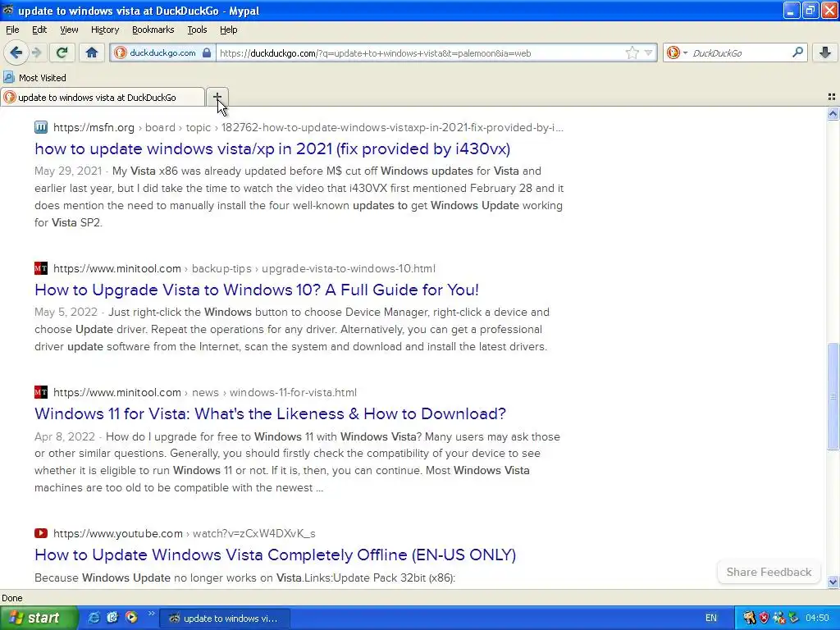Image resolution: width=840 pixels, height=630 pixels.
Task: Click the Mypal raccoon title bar icon
Action: [7, 10]
